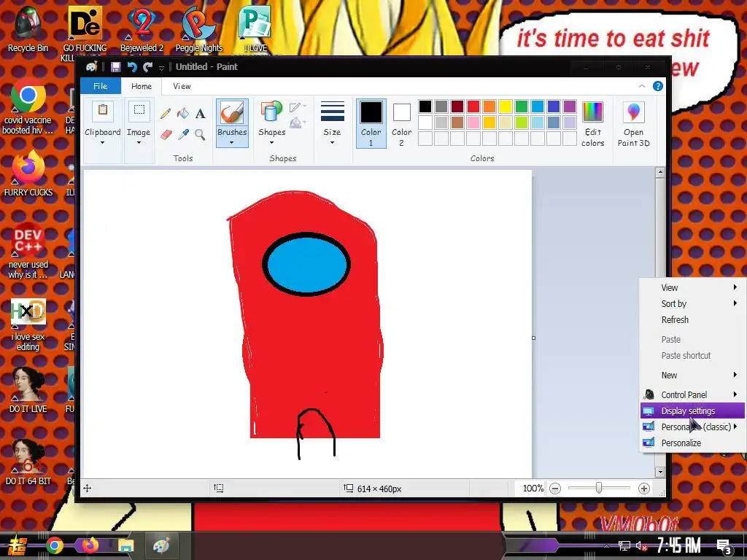Expand the Image dropdown arrow
This screenshot has width=747, height=560.
coord(139,142)
